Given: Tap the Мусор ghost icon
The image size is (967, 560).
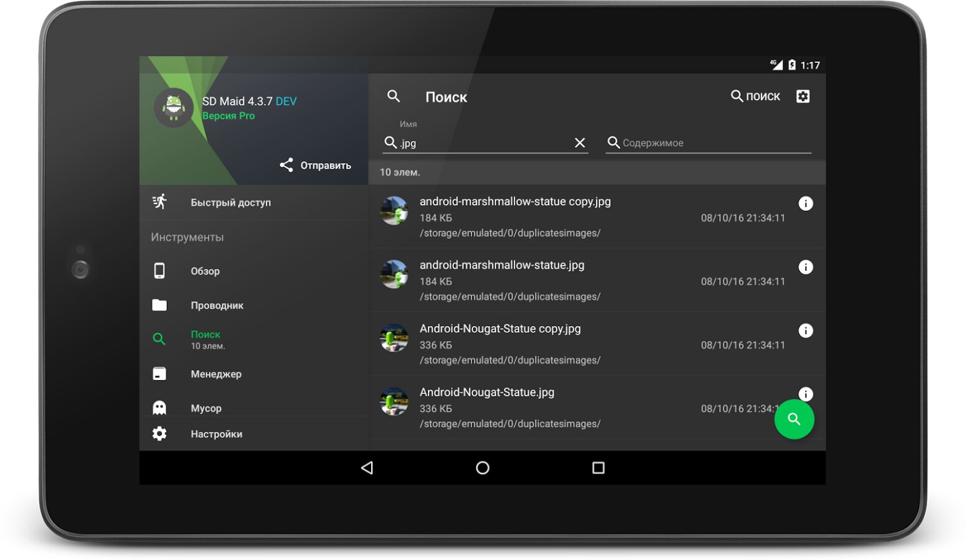Looking at the screenshot, I should coord(159,408).
